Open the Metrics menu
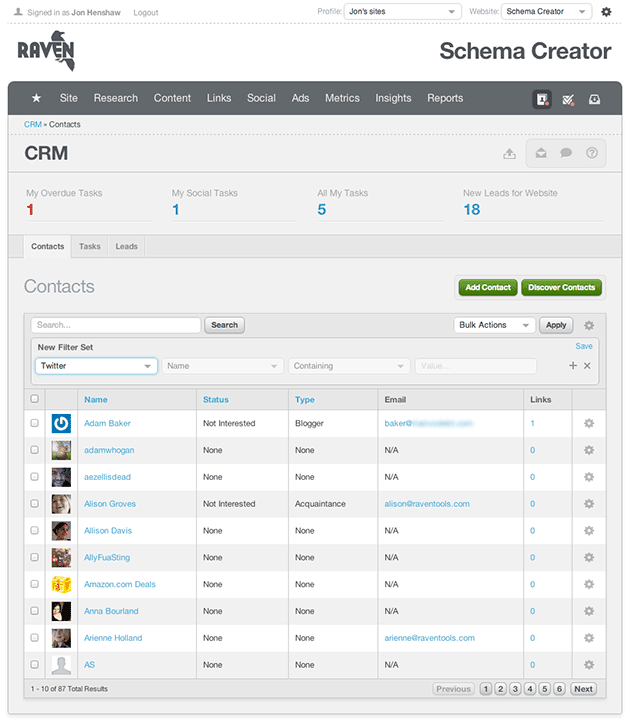The height and width of the screenshot is (720, 630). click(x=342, y=98)
